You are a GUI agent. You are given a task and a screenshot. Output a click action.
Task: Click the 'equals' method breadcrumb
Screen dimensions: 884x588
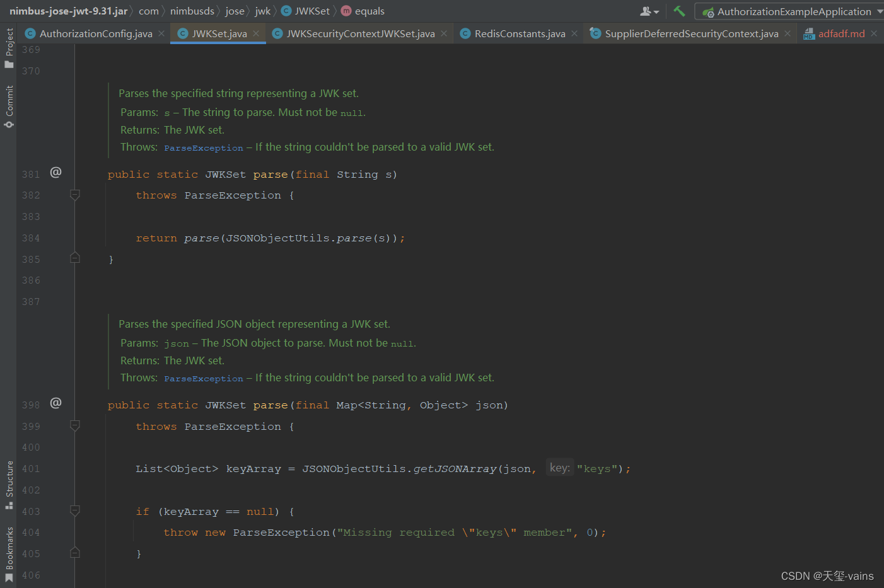pyautogui.click(x=363, y=11)
